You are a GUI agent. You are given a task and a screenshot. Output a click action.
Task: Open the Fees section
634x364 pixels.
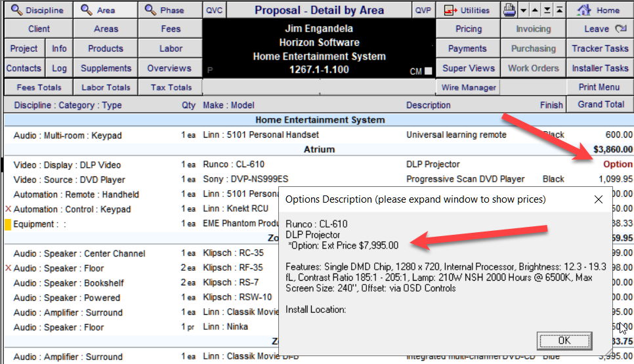(x=171, y=29)
